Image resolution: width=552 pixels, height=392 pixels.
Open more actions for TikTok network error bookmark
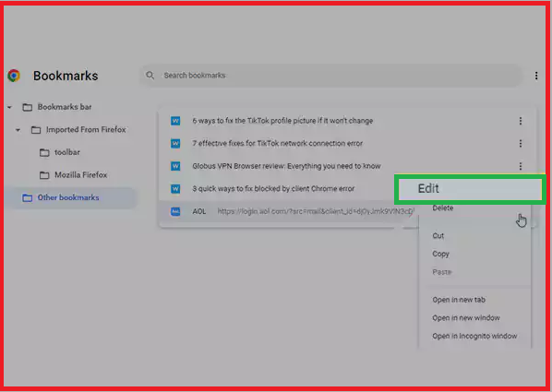(x=521, y=144)
